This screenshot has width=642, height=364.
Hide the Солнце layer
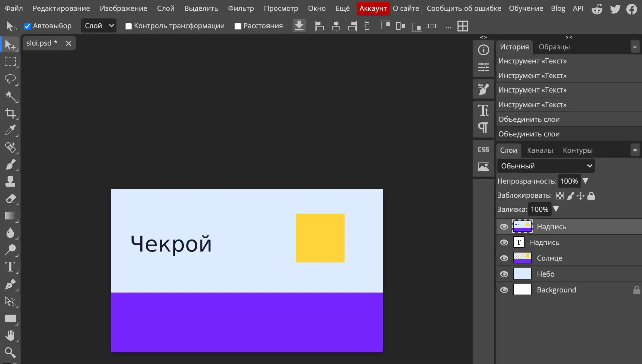tap(504, 258)
